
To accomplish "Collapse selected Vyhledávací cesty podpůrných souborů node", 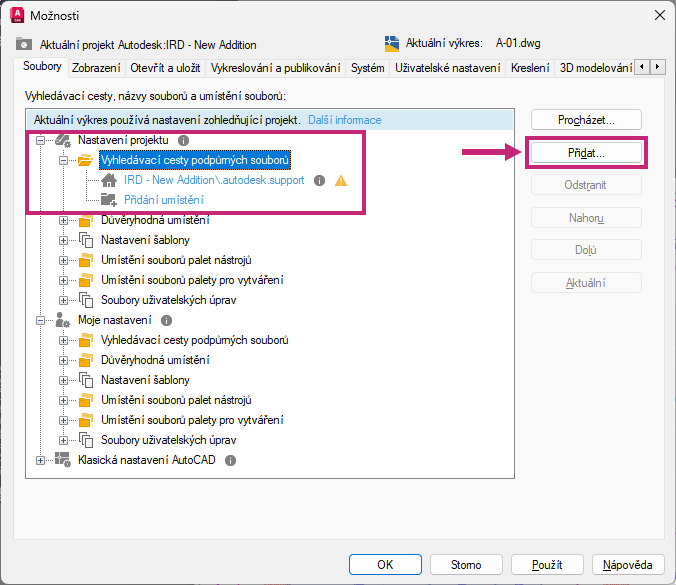I will 63,160.
